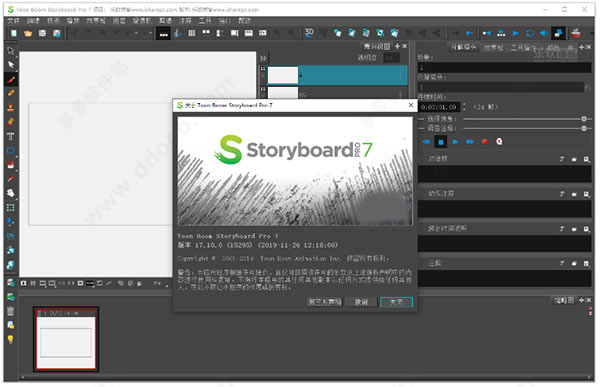Click the opacity value field in layers panel
600x387 pixels.
click(x=391, y=58)
